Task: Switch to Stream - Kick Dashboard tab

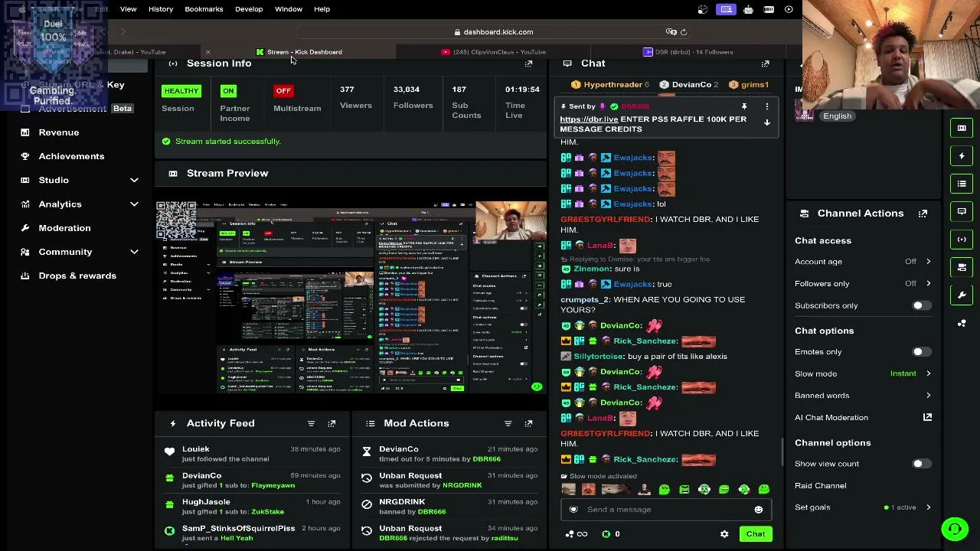Action: point(299,52)
